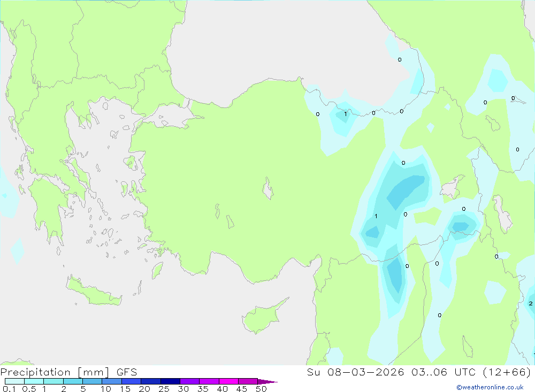This screenshot has width=535, height=392.
Task: Select the 45–50 mm legend swatch
Action: click(248, 381)
